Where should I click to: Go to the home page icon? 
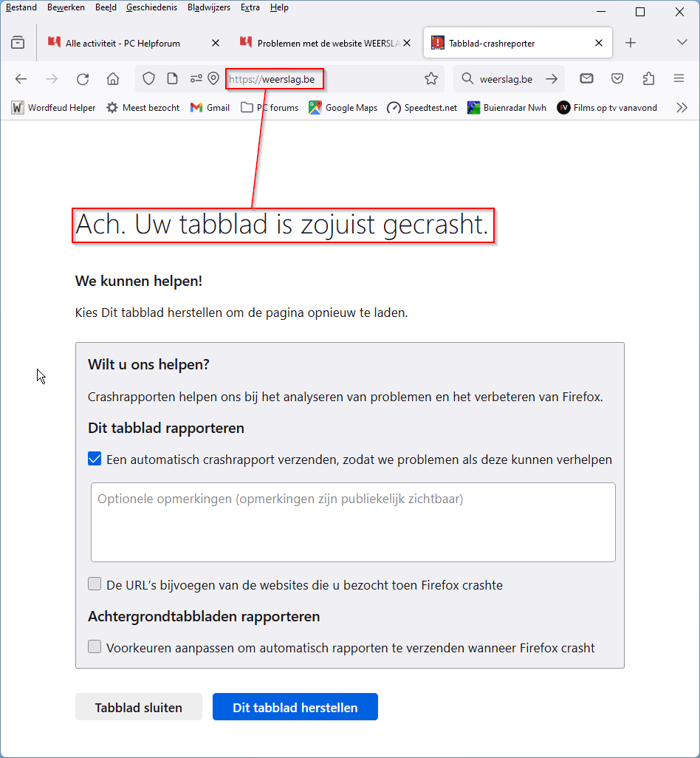pos(113,79)
